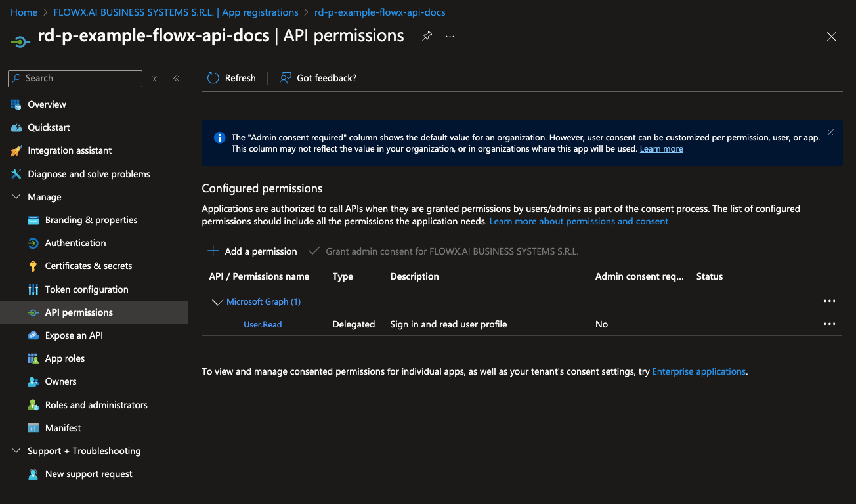Open the App registrations breadcrumb link
This screenshot has height=504, width=856.
[176, 12]
